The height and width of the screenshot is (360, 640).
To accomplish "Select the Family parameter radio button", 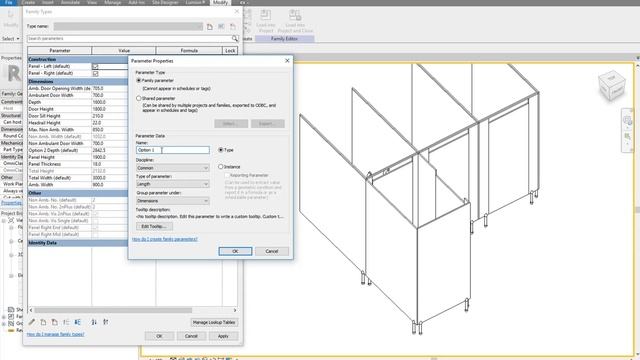I will [x=139, y=80].
